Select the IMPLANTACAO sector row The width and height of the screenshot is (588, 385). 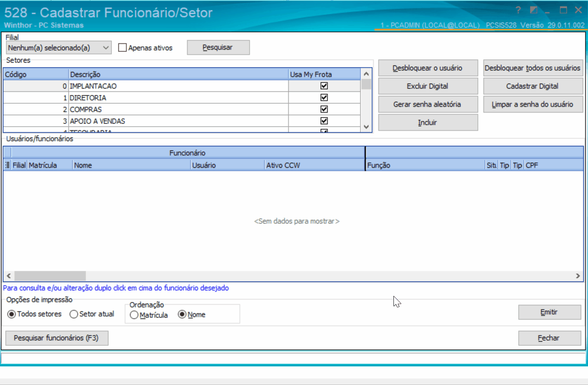pyautogui.click(x=182, y=86)
